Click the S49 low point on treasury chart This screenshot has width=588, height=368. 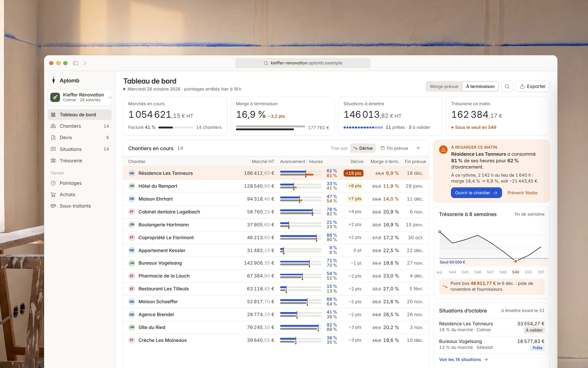515,261
